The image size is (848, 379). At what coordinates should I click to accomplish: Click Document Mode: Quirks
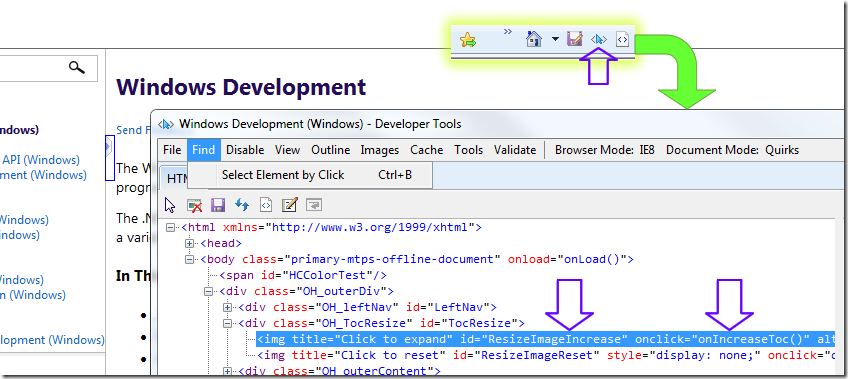pos(732,150)
